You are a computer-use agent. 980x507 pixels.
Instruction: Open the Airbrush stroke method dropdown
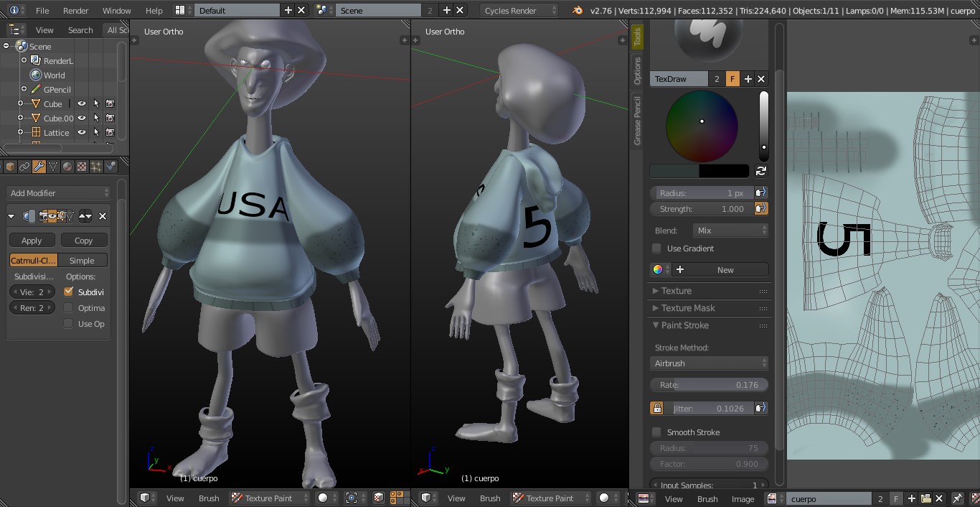pos(709,363)
